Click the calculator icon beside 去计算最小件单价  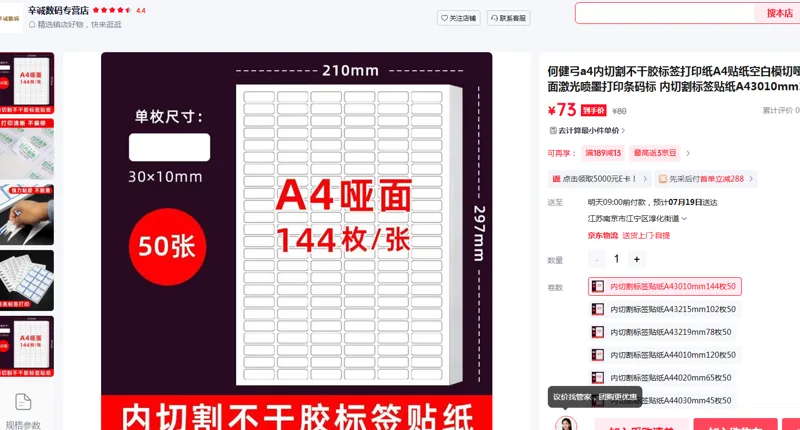(553, 131)
